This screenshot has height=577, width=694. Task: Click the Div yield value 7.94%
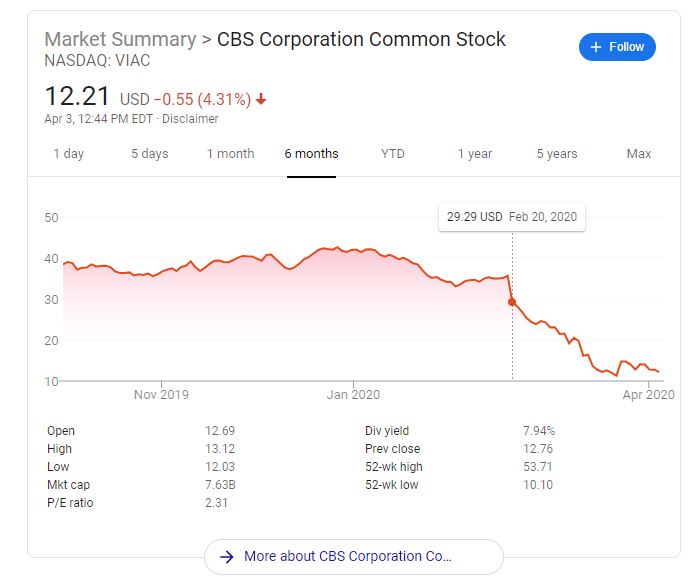coord(538,431)
